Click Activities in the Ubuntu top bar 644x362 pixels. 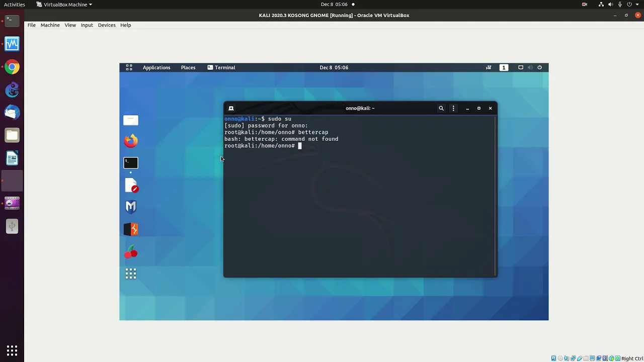point(14,5)
